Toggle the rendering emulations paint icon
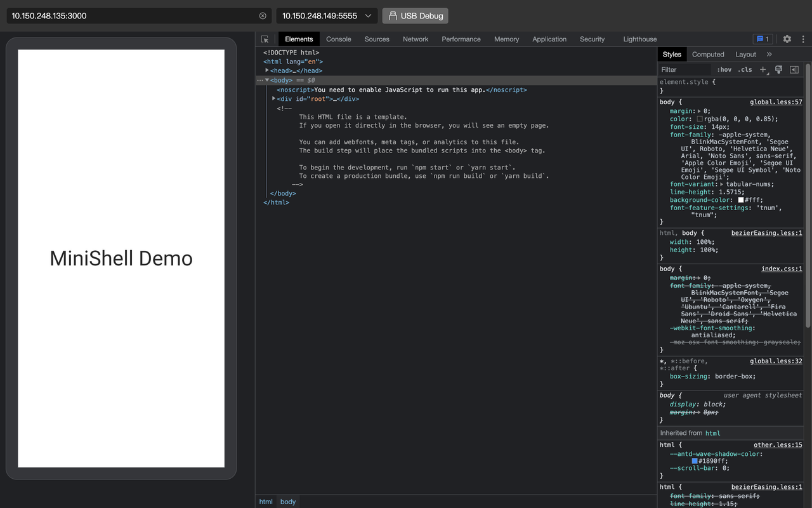This screenshot has height=508, width=812. (x=779, y=70)
